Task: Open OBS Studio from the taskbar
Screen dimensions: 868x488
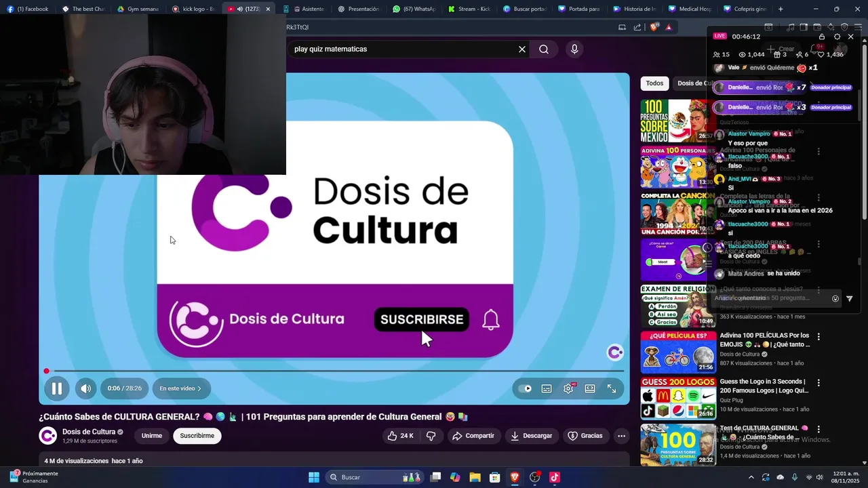Action: (x=535, y=477)
